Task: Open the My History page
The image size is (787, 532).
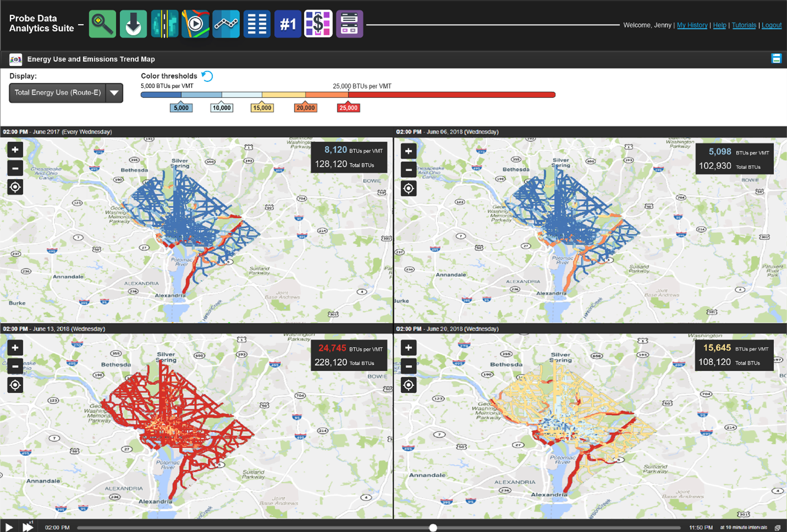Action: click(x=692, y=25)
